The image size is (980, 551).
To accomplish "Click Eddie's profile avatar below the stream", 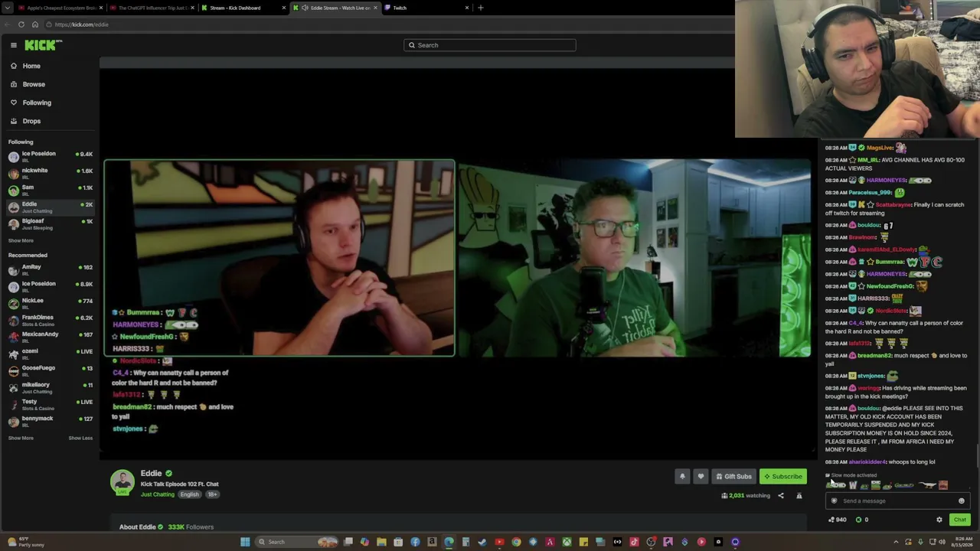I will point(122,482).
